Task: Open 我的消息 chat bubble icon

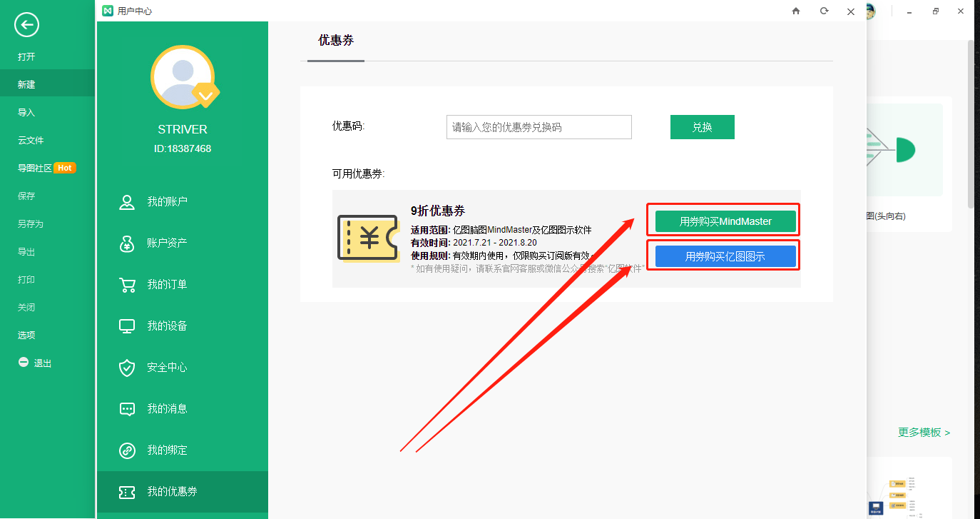Action: [127, 408]
